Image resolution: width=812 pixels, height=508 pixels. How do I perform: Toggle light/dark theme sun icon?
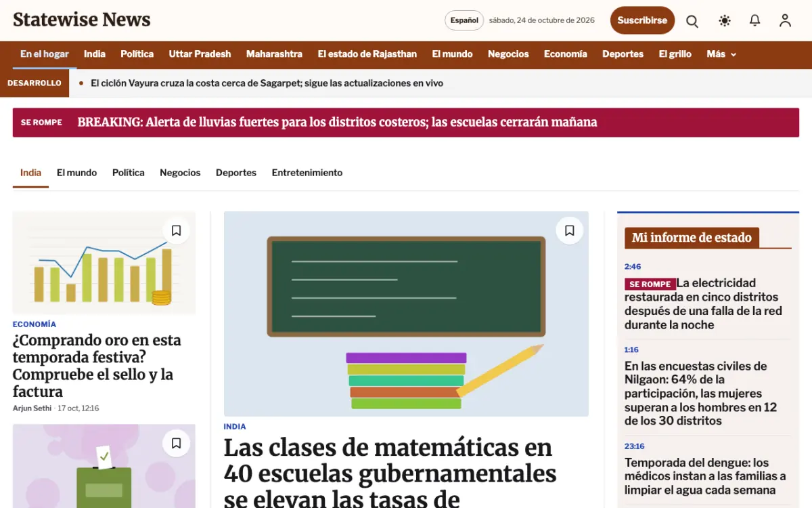(x=725, y=20)
